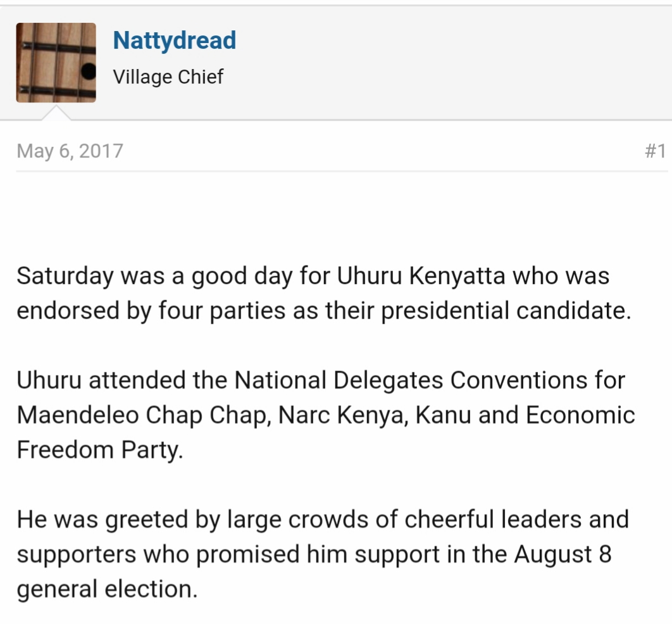Screen dimensions: 672x624
Task: Open the Nattydread user profile link
Action: pyautogui.click(x=175, y=41)
